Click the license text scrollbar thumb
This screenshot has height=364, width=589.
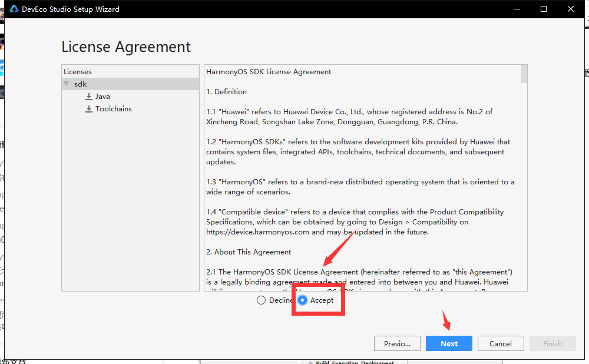tap(524, 74)
